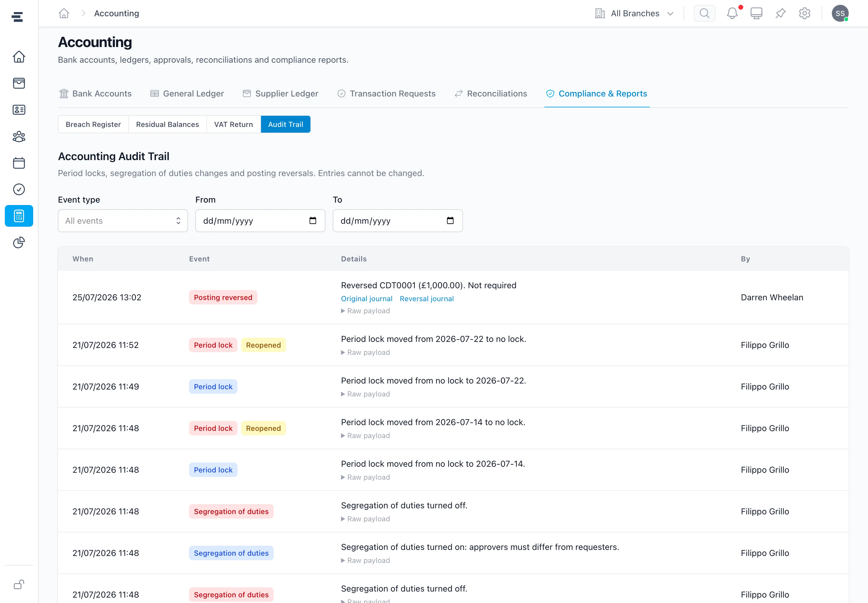868x603 pixels.
Task: Open the contact card sidebar icon
Action: click(19, 110)
